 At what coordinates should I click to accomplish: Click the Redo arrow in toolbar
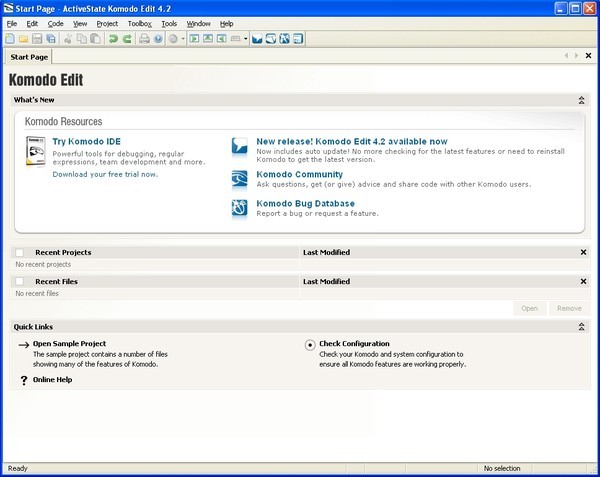click(127, 39)
